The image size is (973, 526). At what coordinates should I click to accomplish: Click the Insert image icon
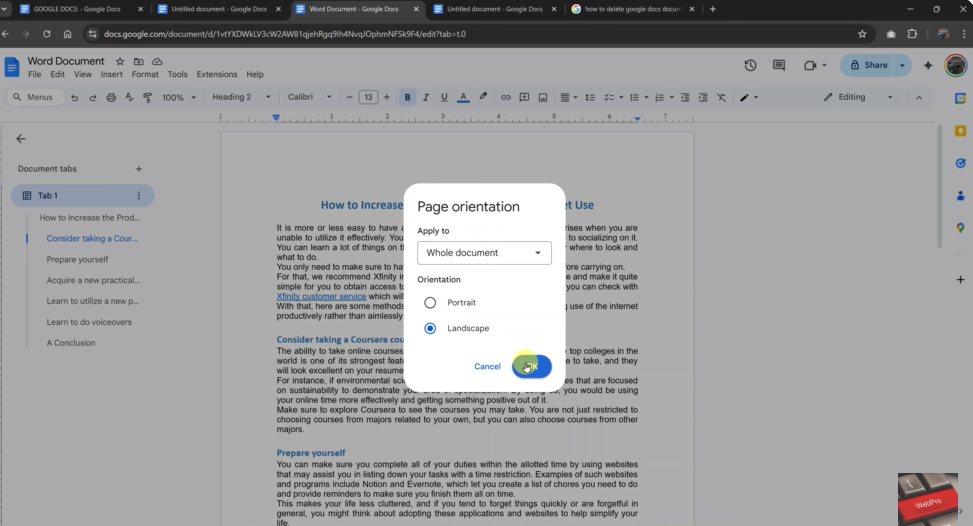pyautogui.click(x=543, y=97)
